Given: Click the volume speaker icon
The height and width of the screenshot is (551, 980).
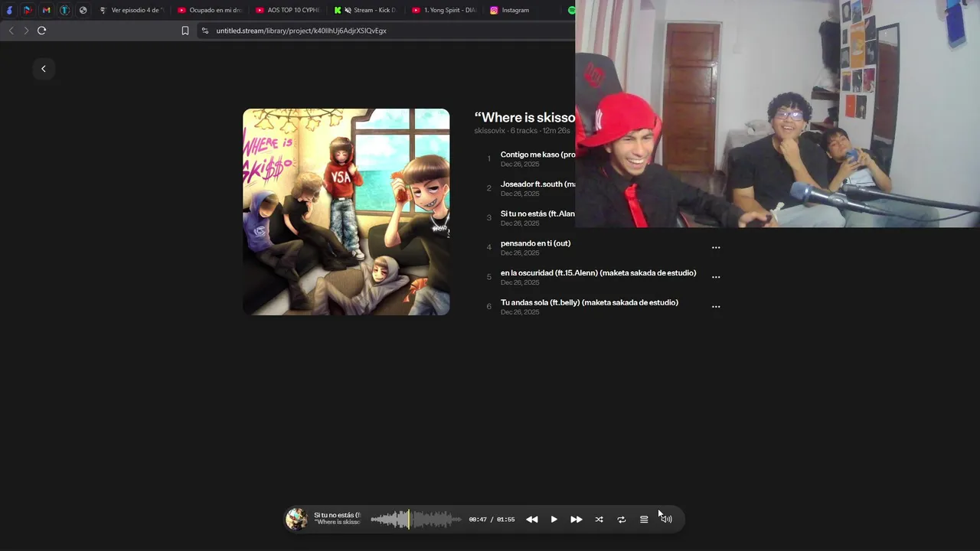Looking at the screenshot, I should click(667, 520).
